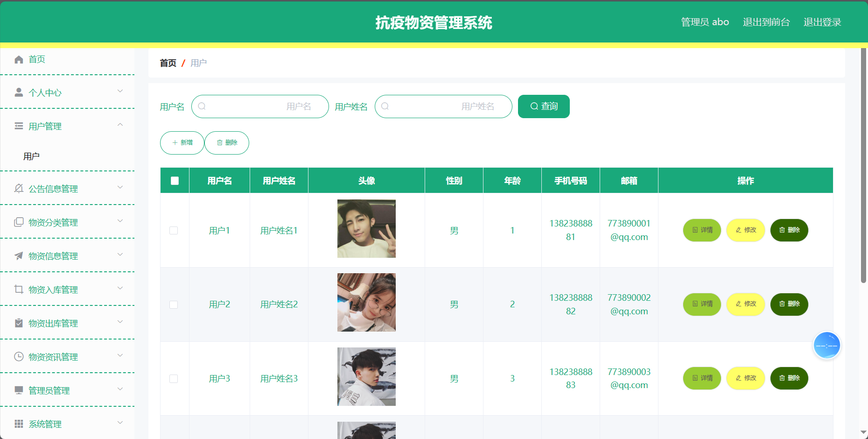Open the 系统管理 menu label

pyautogui.click(x=45, y=424)
